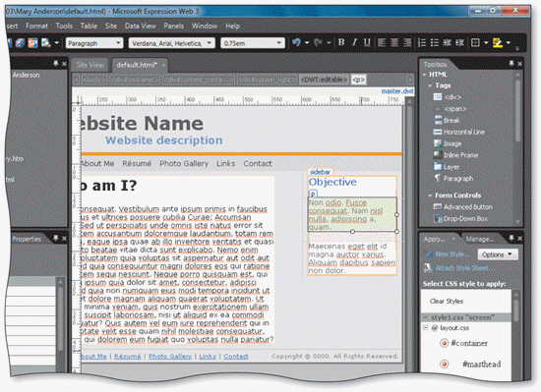Open the Help menu
Screen dimensions: 541x392
pyautogui.click(x=232, y=26)
